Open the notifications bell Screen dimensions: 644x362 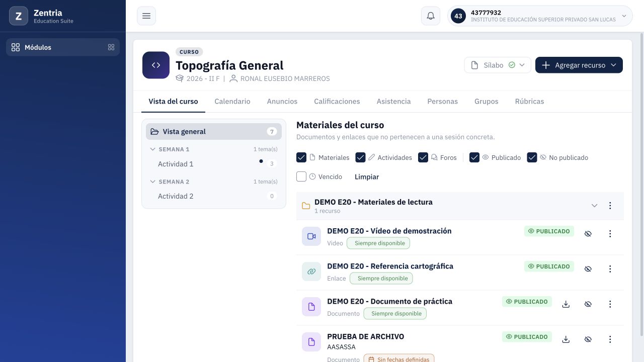coord(431,16)
